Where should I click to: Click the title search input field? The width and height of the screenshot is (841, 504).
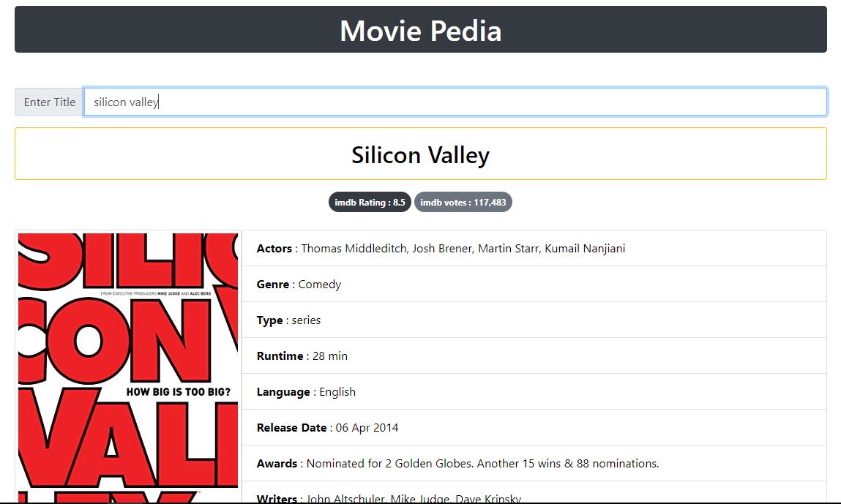455,102
